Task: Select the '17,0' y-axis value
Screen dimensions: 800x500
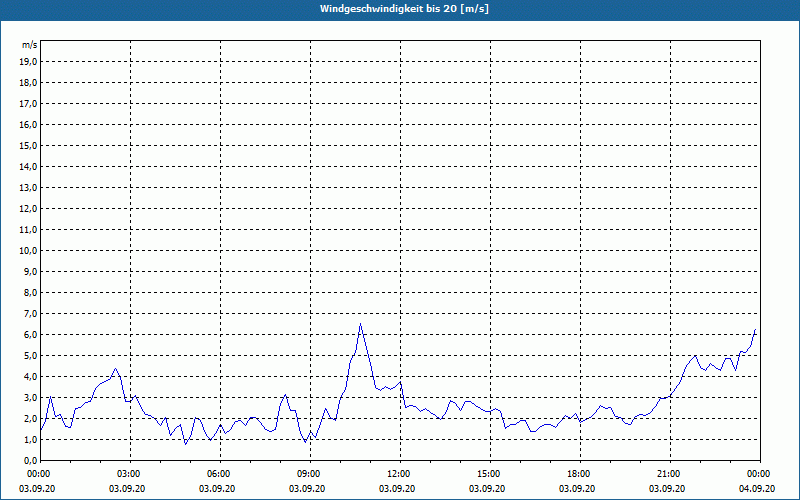Action: pyautogui.click(x=28, y=104)
